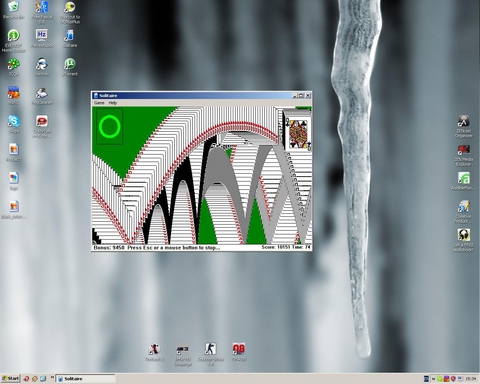Select the Solitaire taskbar button

[x=85, y=379]
